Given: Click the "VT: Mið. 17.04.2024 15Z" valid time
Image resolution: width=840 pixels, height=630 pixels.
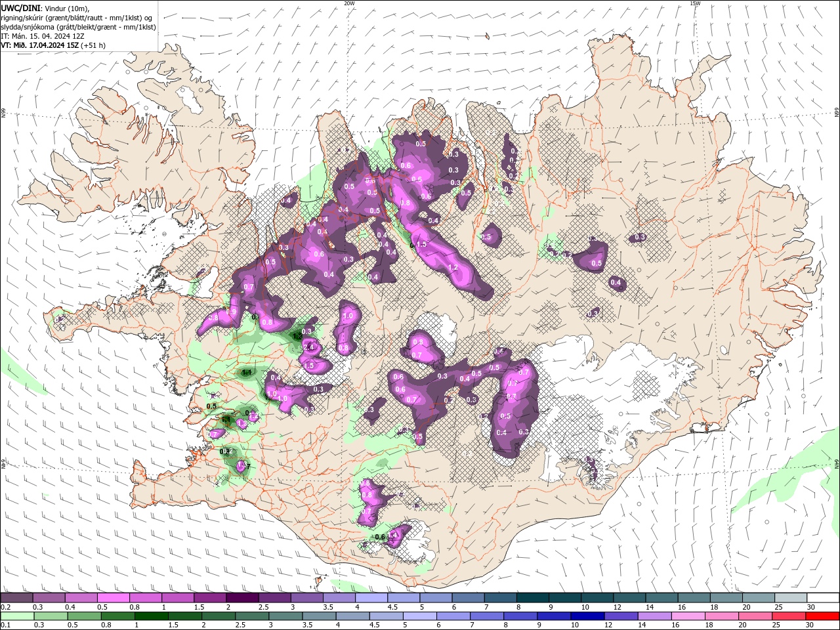Looking at the screenshot, I should coord(40,45).
